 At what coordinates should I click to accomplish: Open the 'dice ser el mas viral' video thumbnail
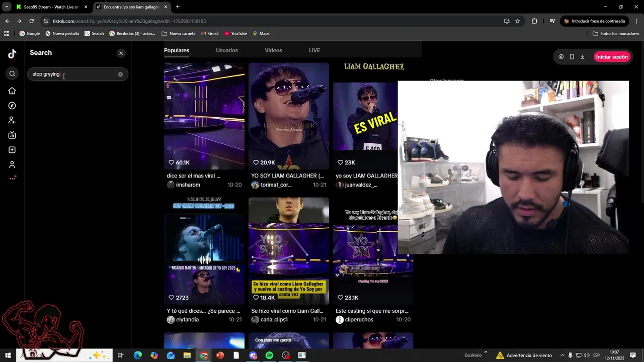coord(204,116)
